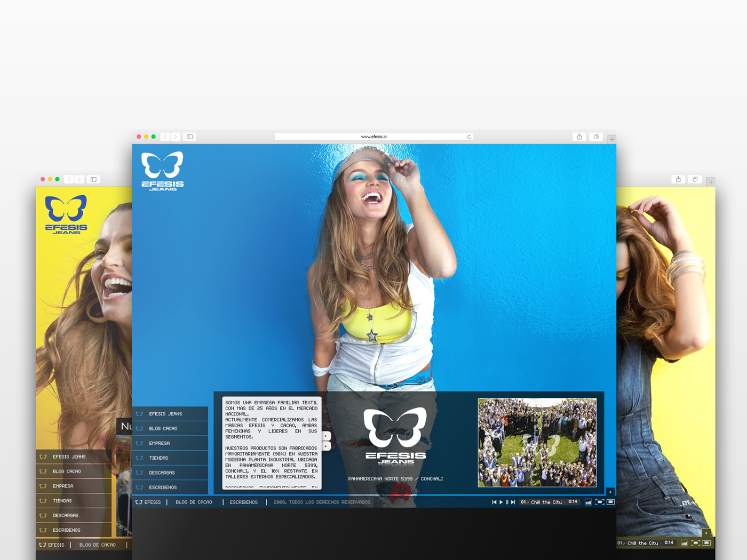Select Tiendas in blue side menu
747x560 pixels.
point(170,458)
